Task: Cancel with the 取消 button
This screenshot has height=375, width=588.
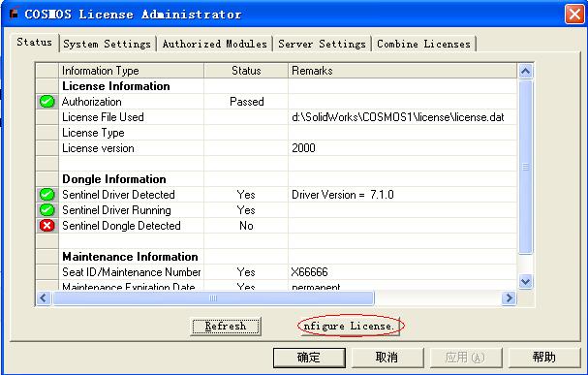Action: click(x=387, y=358)
